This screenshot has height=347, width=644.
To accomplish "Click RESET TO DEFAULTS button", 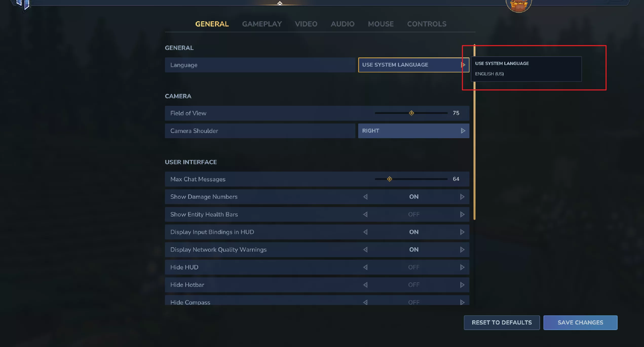I will click(x=502, y=322).
